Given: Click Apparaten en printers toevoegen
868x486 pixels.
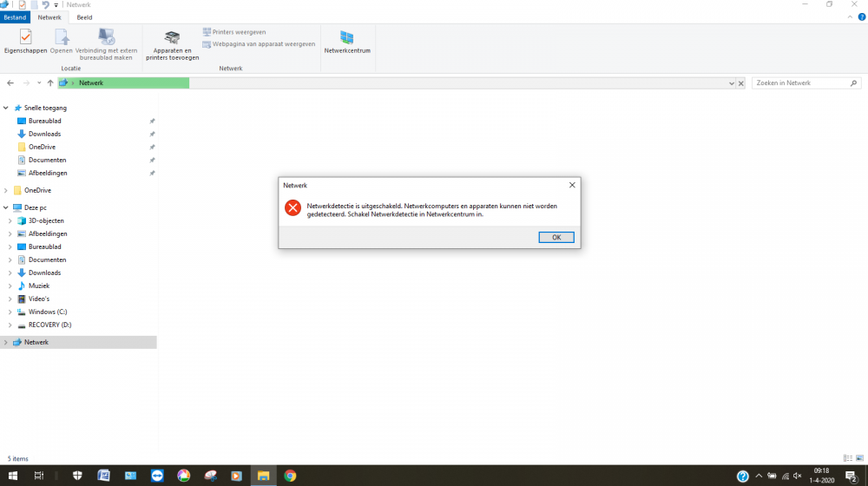Looking at the screenshot, I should tap(172, 44).
